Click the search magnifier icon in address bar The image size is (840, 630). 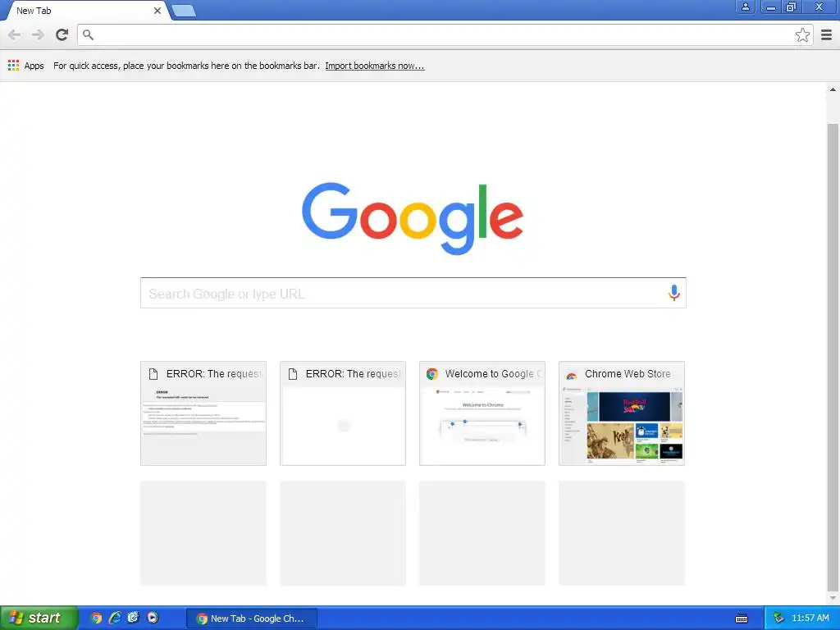click(x=88, y=34)
